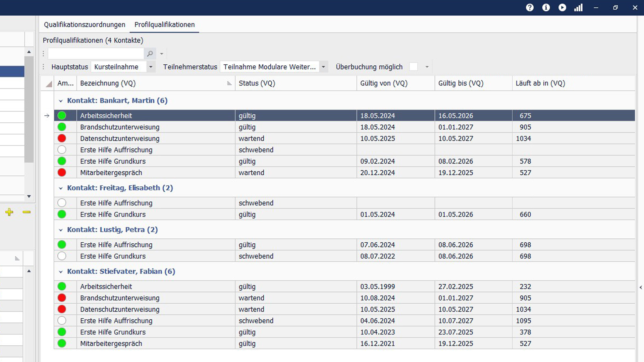Switch to Qualifikationszuordnungen tab

tap(85, 24)
